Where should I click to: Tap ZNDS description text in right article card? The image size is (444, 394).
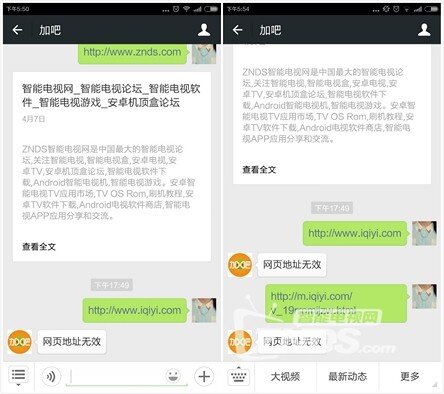328,105
